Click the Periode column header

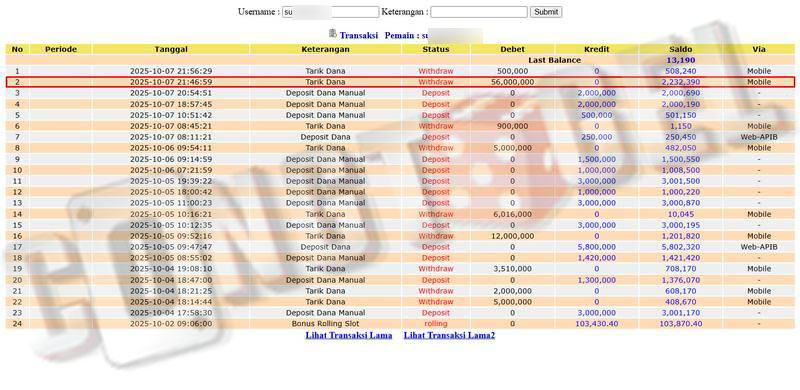pos(61,49)
